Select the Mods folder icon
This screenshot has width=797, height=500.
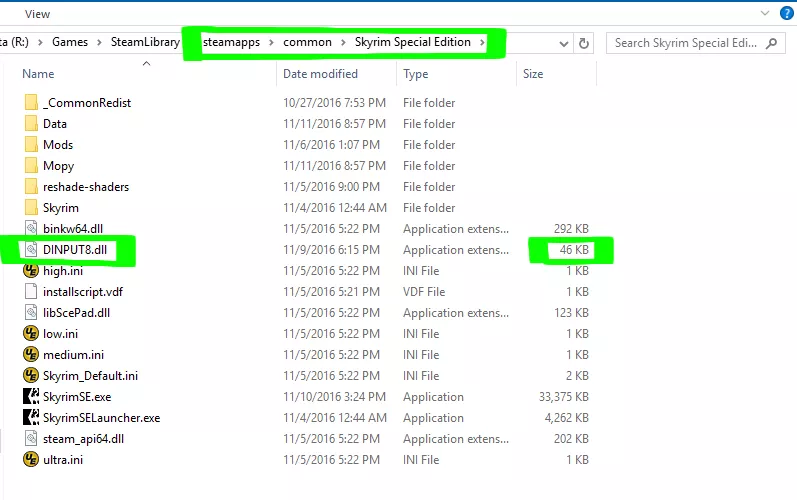click(31, 145)
